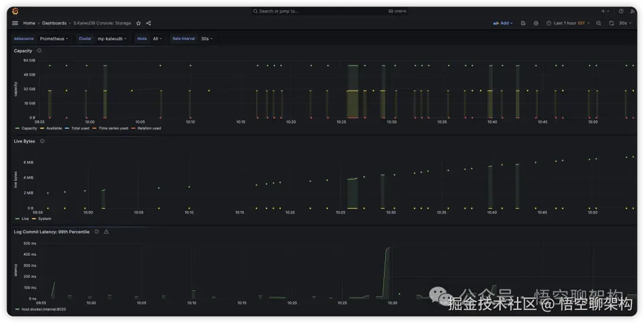
Task: Go to Dashboards breadcrumb
Action: 54,23
